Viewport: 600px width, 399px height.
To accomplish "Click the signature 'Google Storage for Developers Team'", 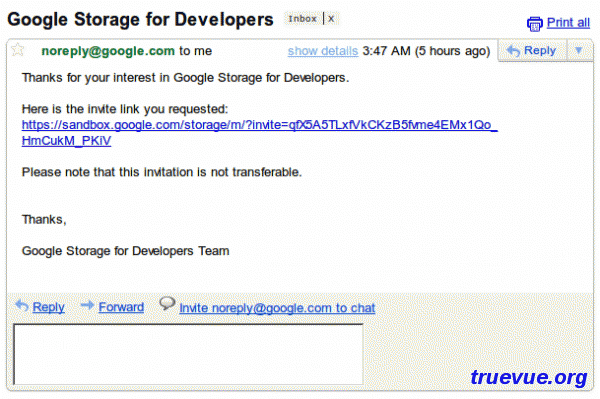I will pos(126,251).
